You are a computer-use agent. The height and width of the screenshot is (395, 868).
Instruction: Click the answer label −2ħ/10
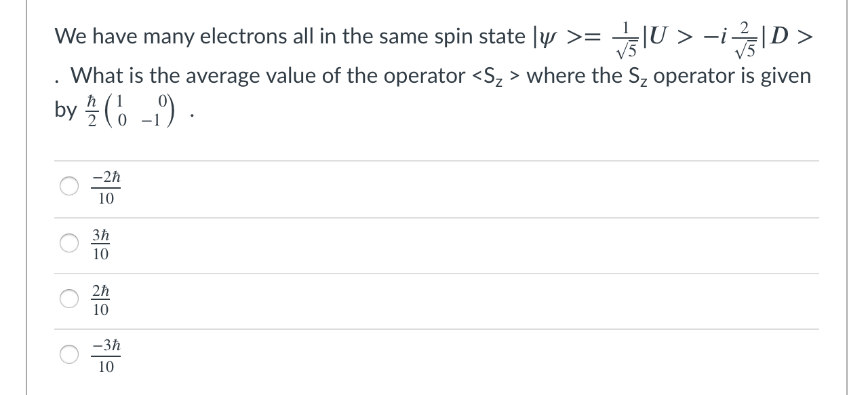(x=104, y=187)
